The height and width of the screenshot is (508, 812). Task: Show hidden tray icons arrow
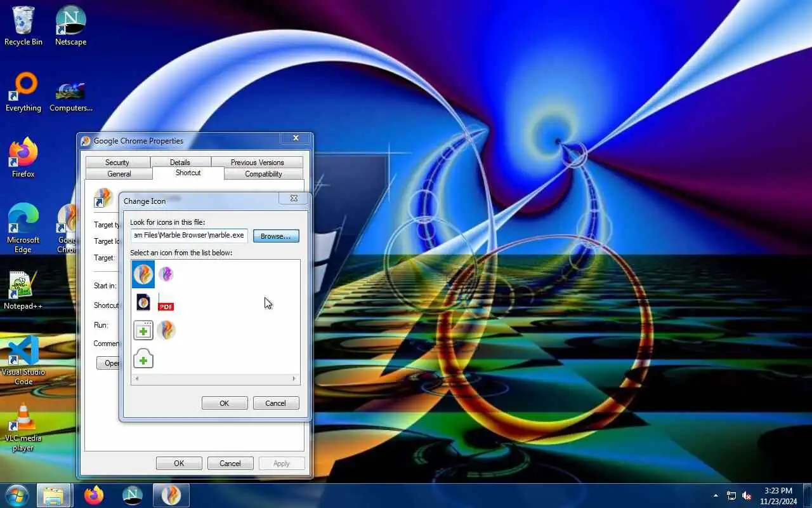(x=716, y=496)
